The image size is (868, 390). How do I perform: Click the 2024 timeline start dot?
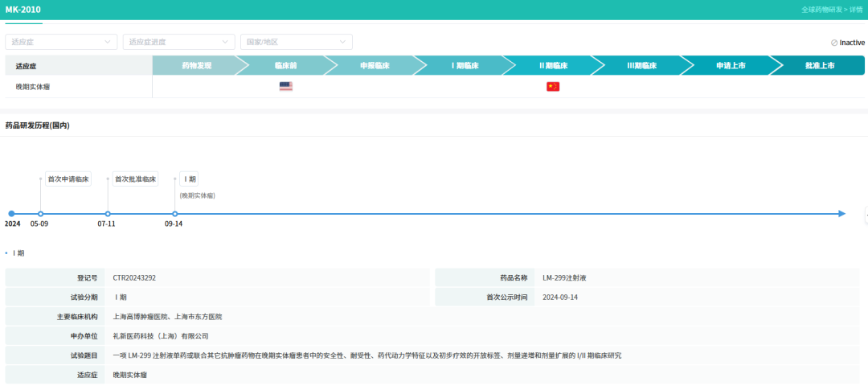(x=11, y=214)
